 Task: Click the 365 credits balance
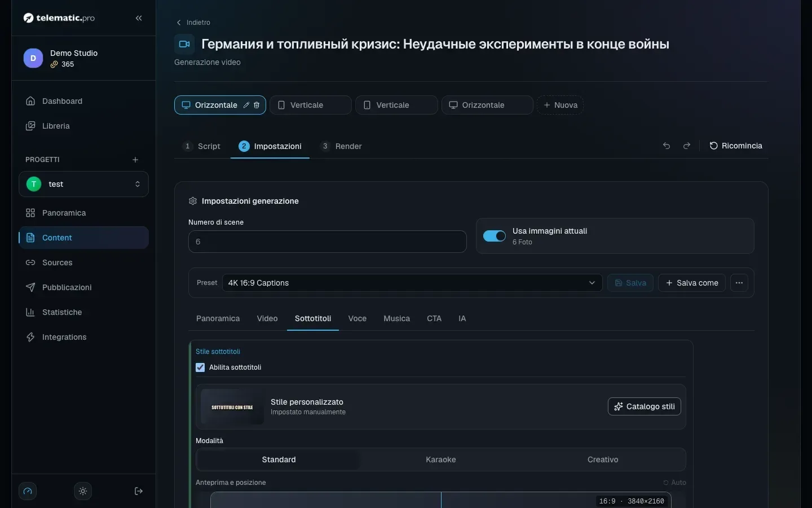click(63, 64)
